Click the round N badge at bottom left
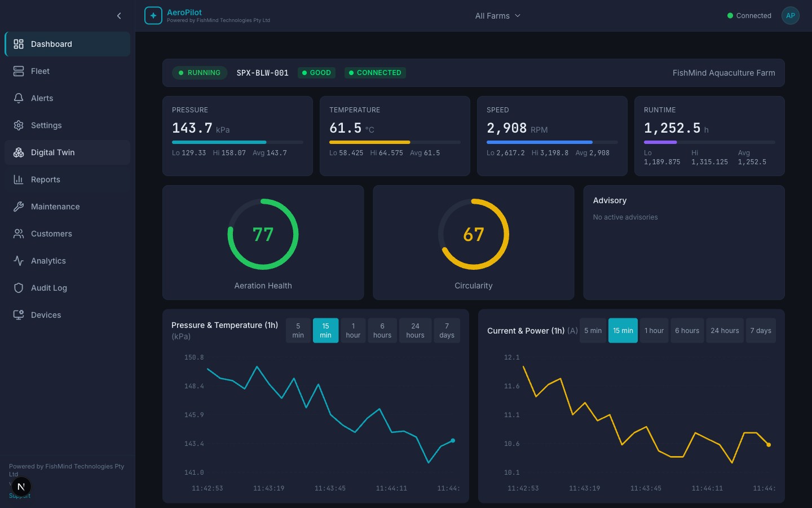Viewport: 812px width, 508px height. pyautogui.click(x=21, y=487)
